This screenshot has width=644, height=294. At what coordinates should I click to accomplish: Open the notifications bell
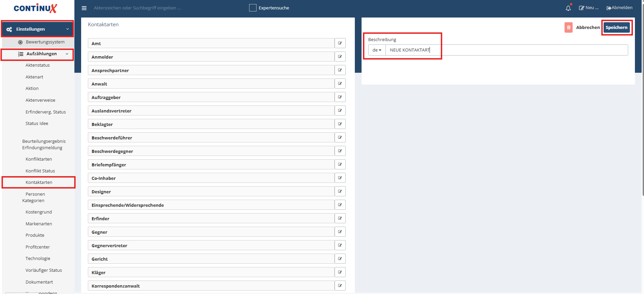(568, 8)
